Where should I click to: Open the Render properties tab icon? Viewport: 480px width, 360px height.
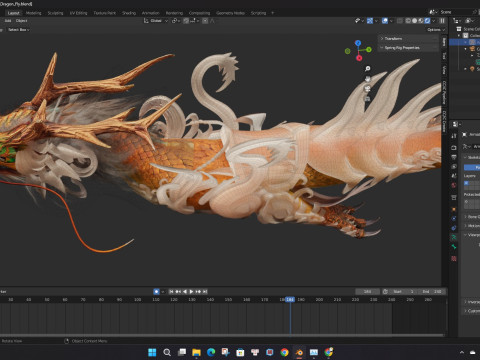click(x=454, y=147)
